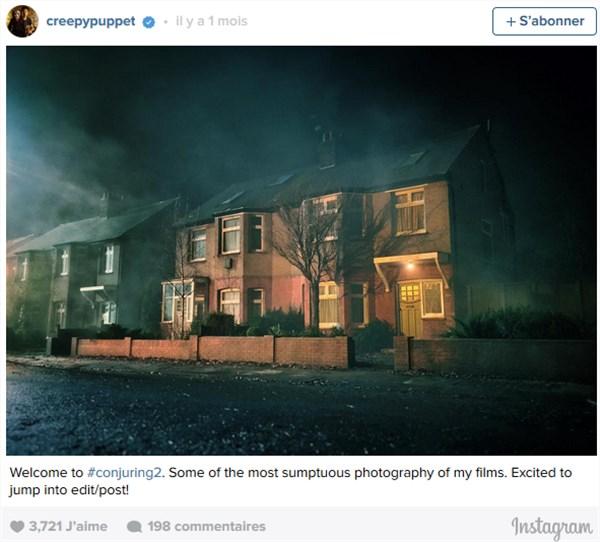Screen dimensions: 600x542
Task: Click the caption text about sumptuous photography
Action: click(291, 481)
